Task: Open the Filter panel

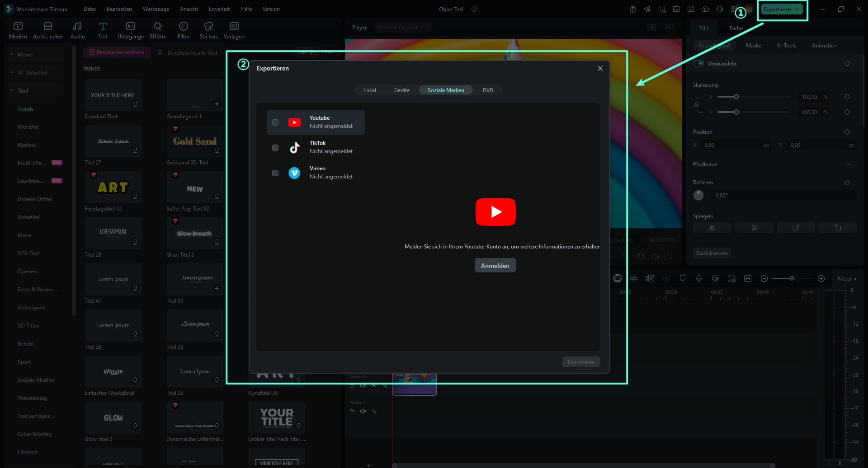Action: point(184,30)
